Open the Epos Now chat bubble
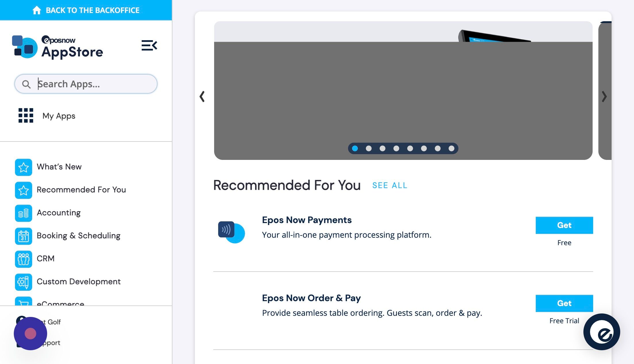The height and width of the screenshot is (364, 634). click(x=602, y=332)
